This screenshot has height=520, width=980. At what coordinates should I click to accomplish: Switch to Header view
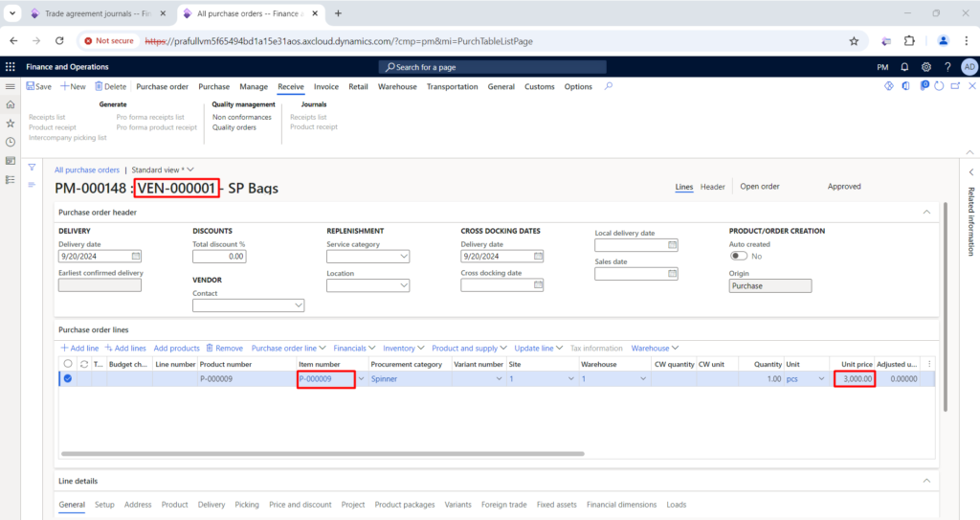pos(712,187)
